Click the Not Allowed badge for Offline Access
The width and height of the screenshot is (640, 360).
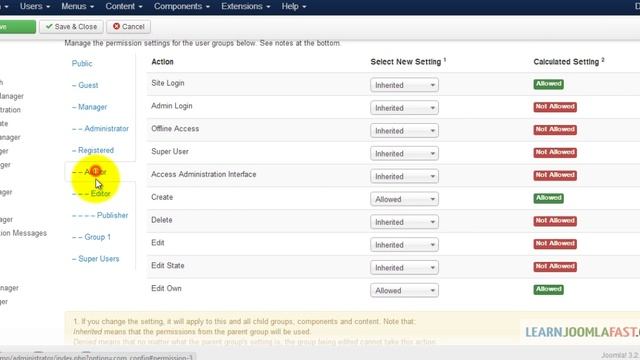(555, 130)
